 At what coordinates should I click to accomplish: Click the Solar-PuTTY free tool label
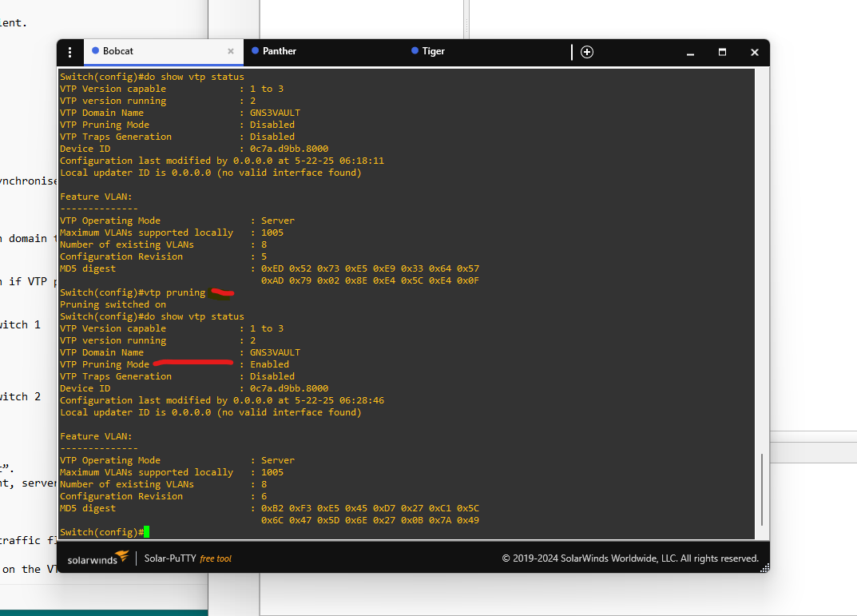(188, 558)
